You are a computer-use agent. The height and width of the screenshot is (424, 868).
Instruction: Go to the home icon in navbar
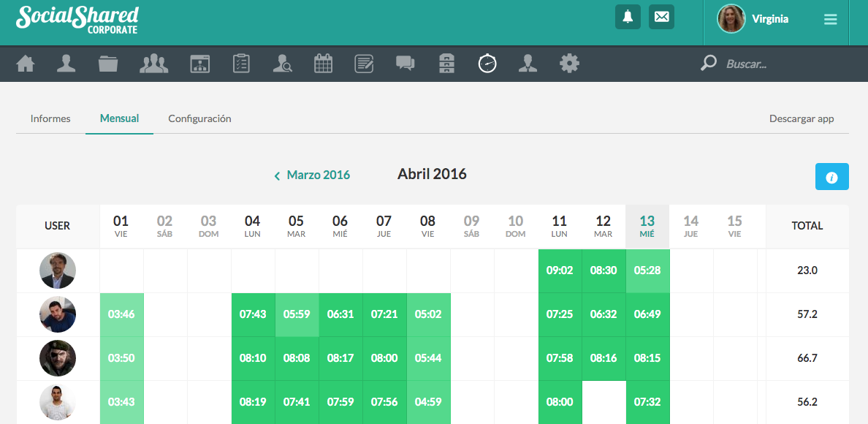(x=26, y=64)
